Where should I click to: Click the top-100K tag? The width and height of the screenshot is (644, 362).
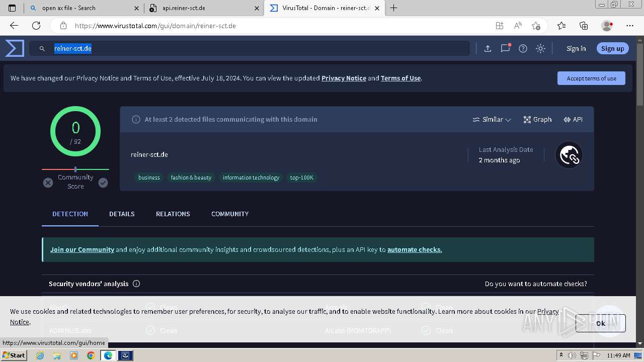click(x=301, y=177)
